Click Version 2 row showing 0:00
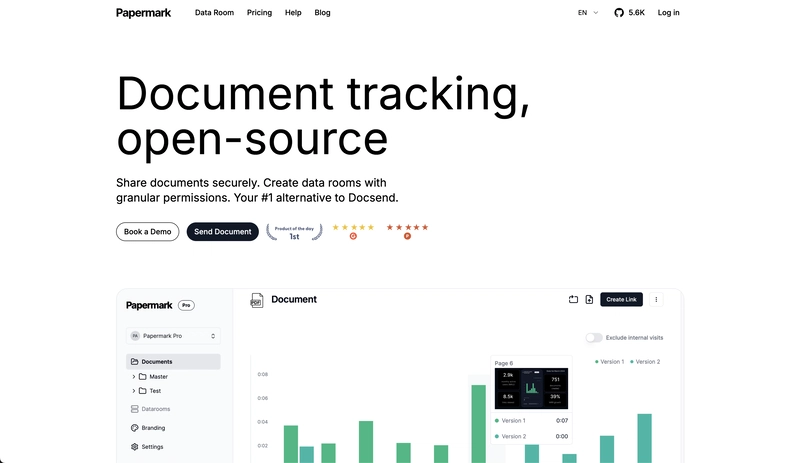Viewport: 800px width, 463px height. 531,436
